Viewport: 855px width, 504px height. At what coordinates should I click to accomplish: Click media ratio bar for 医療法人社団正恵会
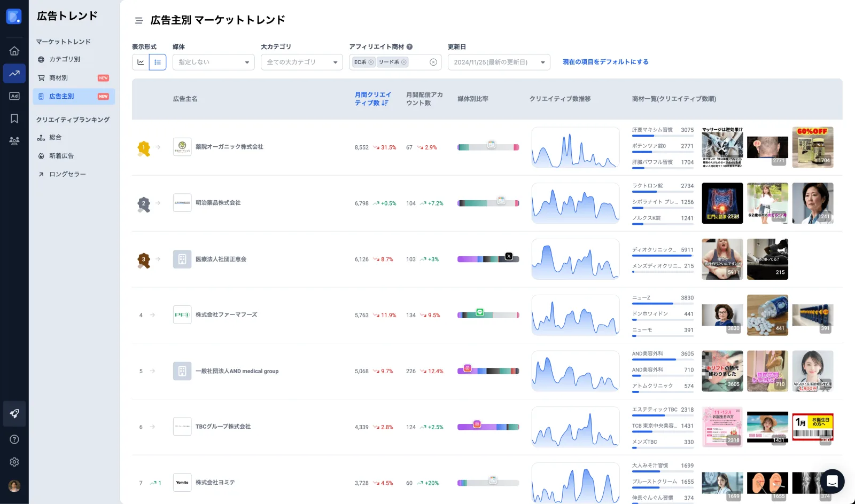click(488, 259)
